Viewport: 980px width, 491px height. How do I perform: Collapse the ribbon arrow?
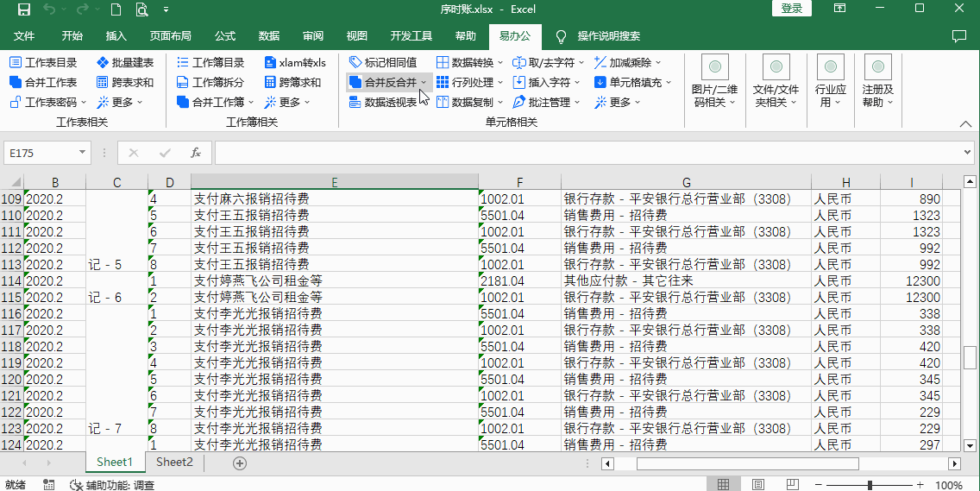click(965, 123)
